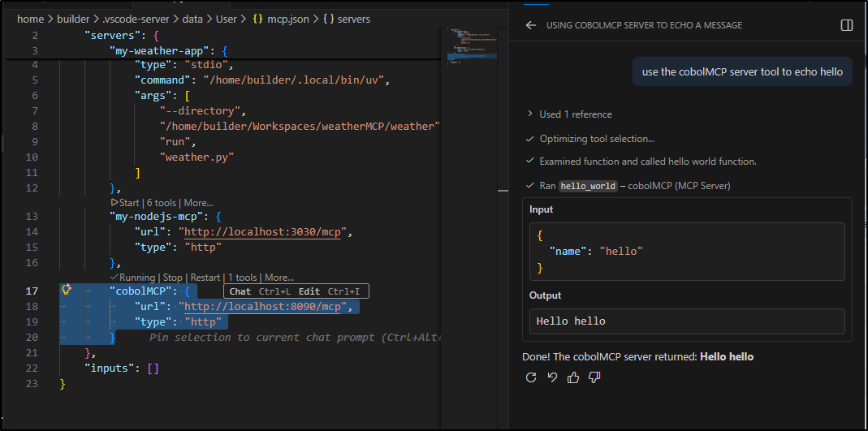Restart the cobolMCP server
The width and height of the screenshot is (868, 431).
click(x=206, y=278)
